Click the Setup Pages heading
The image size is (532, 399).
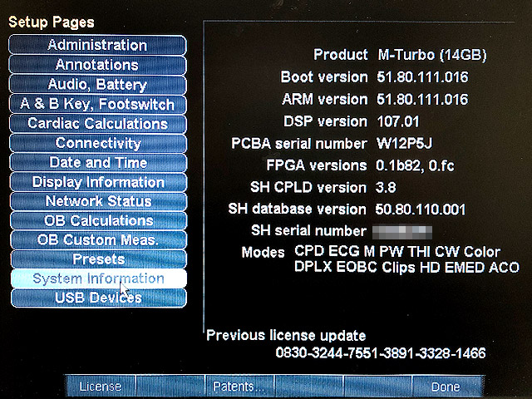click(52, 22)
